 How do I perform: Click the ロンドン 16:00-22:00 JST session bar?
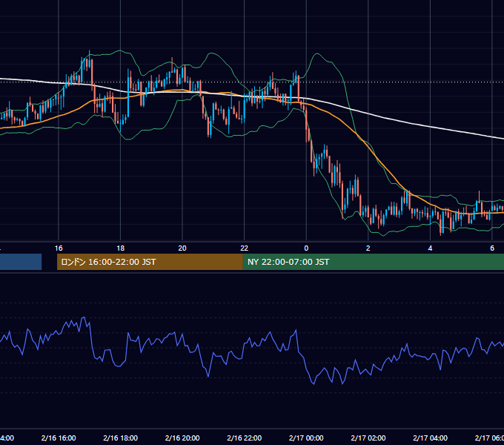coord(150,262)
